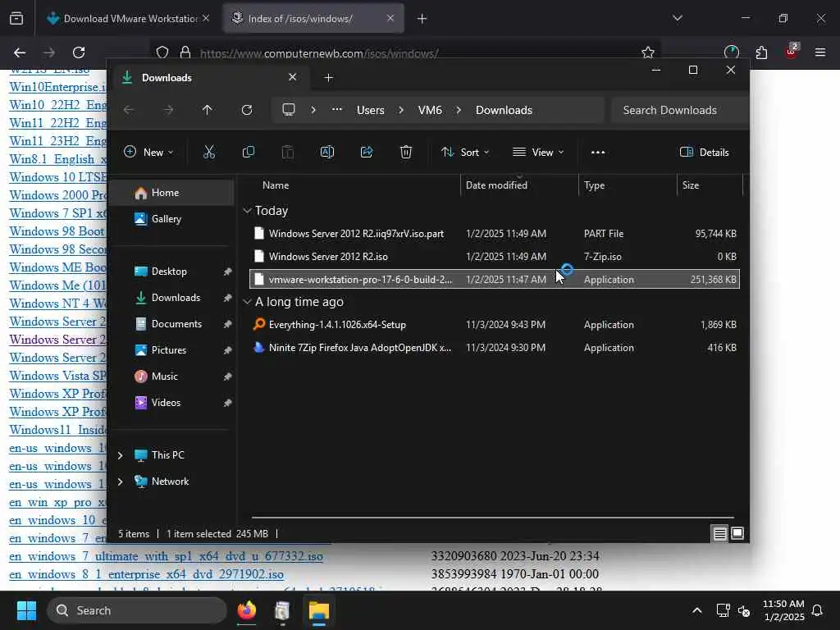840x630 pixels.
Task: Click the Cut scissors icon in Explorer toolbar
Action: [209, 152]
